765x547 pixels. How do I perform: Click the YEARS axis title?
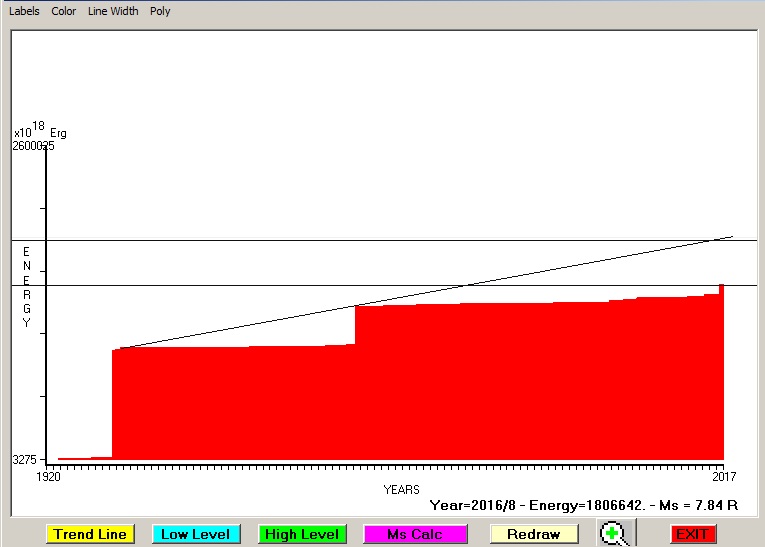click(x=402, y=489)
